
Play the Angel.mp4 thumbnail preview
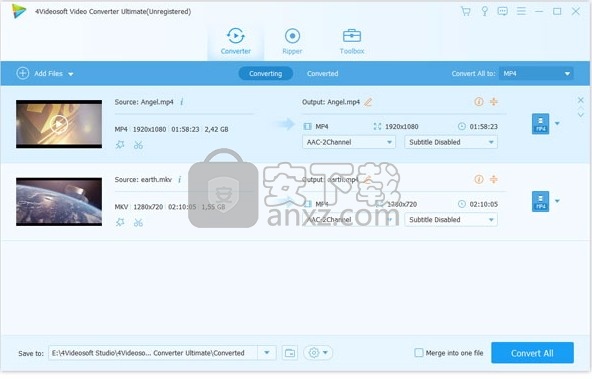tap(59, 124)
